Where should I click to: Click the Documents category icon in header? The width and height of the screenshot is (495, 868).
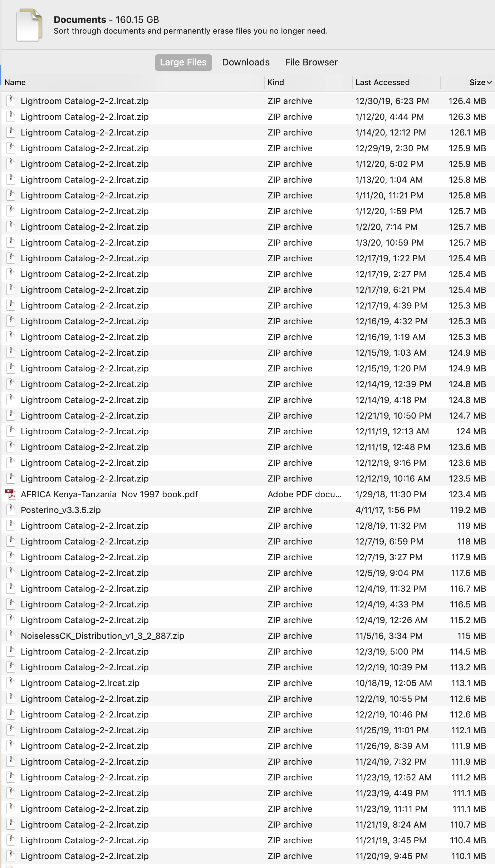(x=29, y=25)
